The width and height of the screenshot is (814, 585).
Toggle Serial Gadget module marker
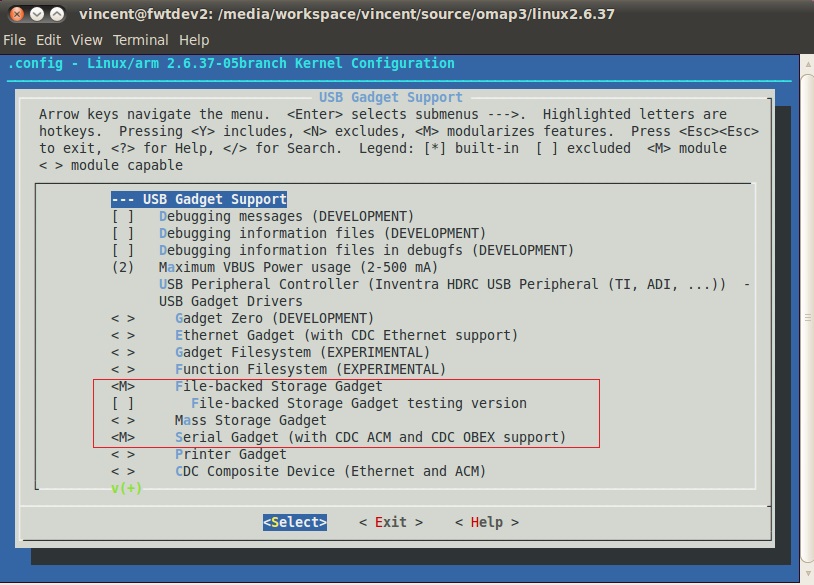coord(123,438)
